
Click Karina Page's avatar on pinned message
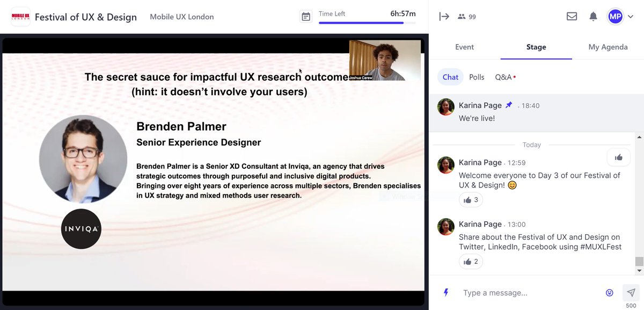point(447,107)
